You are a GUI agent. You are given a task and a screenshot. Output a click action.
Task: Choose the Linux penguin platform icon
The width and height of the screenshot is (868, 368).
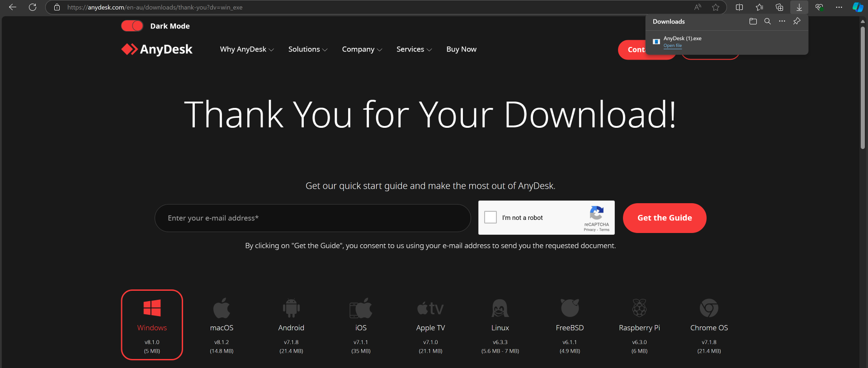500,309
